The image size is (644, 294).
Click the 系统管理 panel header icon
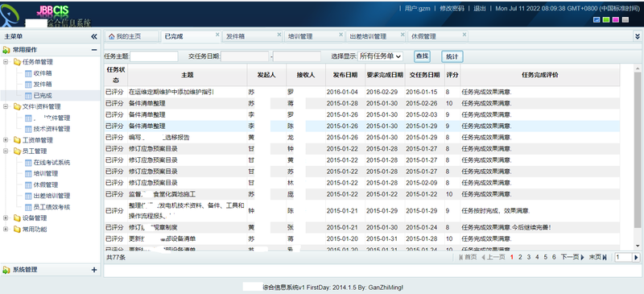coord(6,270)
